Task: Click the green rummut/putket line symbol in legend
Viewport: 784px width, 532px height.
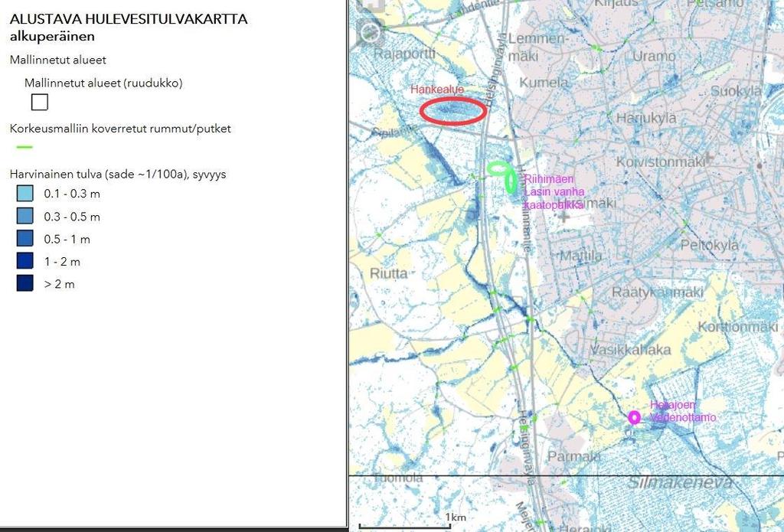Action: click(x=24, y=147)
